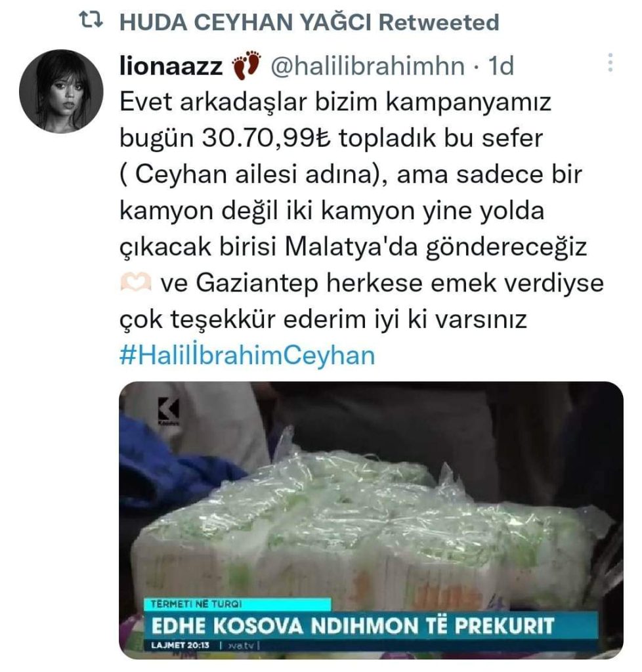This screenshot has width=642, height=672.
Task: Open the @halilibrahimhn handle
Action: pos(368,66)
